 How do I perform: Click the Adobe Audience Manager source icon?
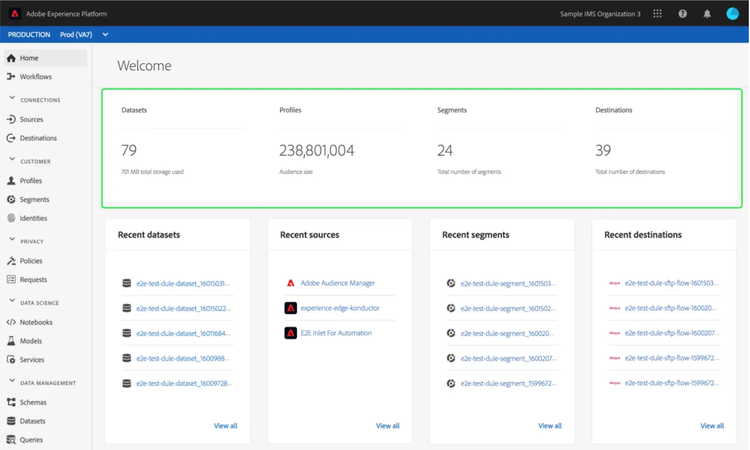pyautogui.click(x=290, y=283)
